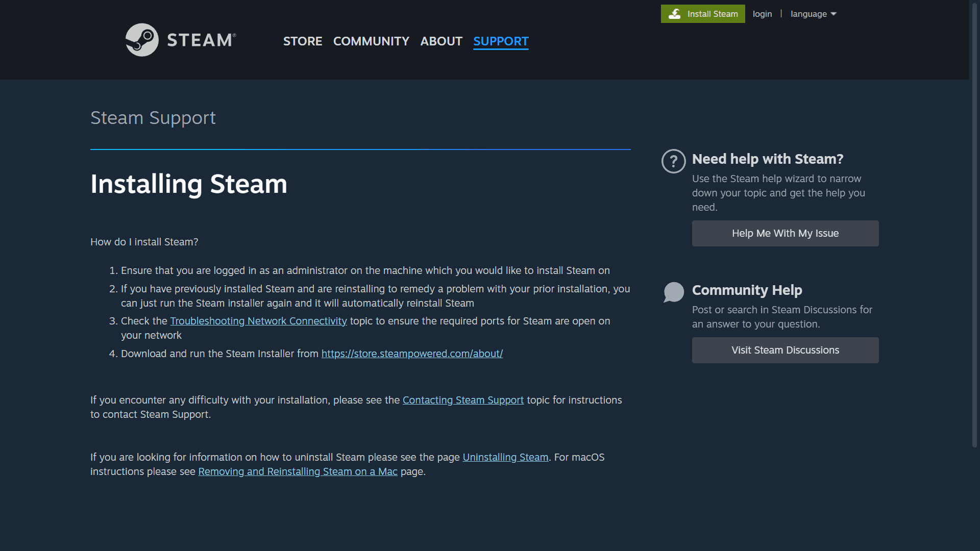
Task: Click the STEAM wordmark text
Action: click(201, 40)
